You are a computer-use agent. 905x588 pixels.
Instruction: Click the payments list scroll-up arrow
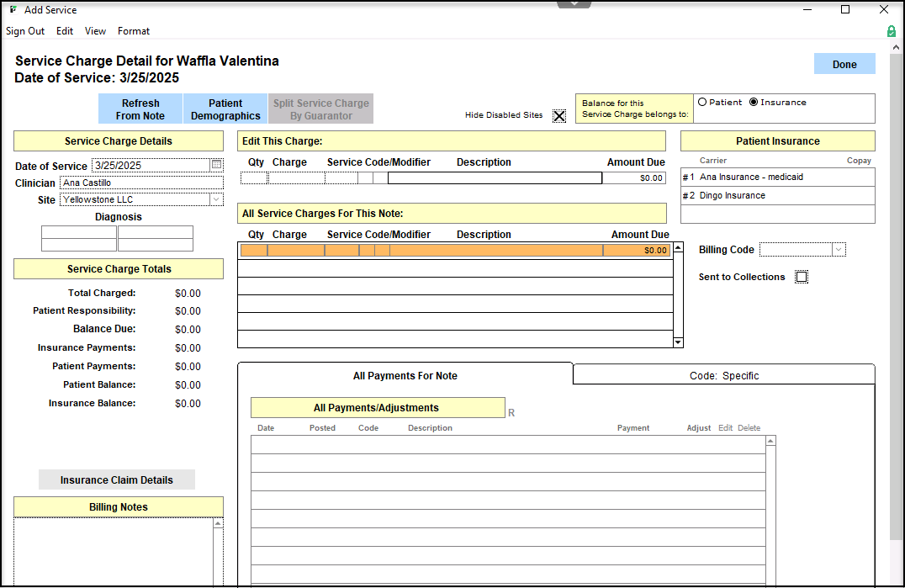point(770,440)
